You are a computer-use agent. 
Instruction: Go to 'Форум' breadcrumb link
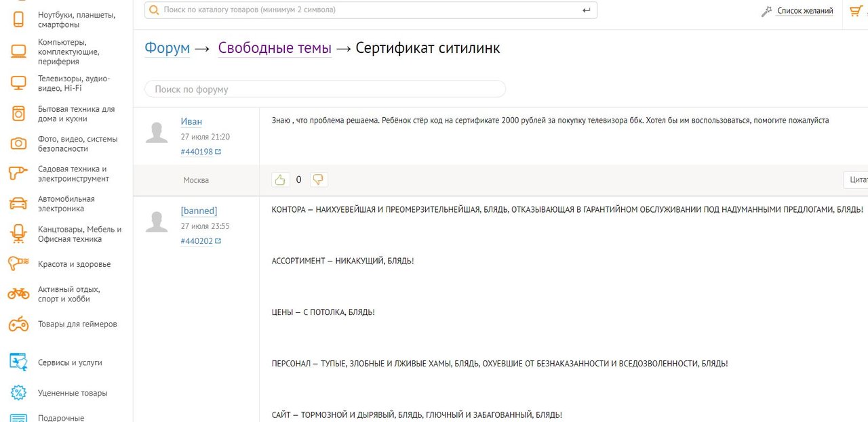point(167,48)
